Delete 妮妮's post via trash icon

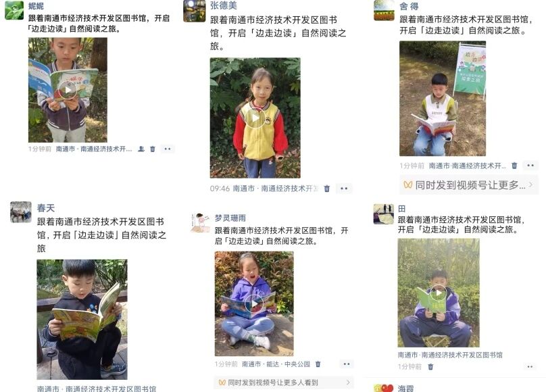pos(153,149)
